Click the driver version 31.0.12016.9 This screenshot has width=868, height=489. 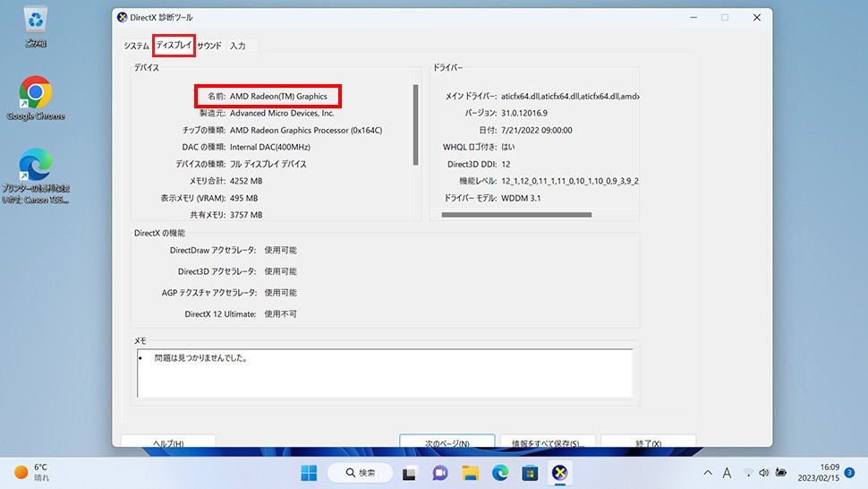[524, 113]
